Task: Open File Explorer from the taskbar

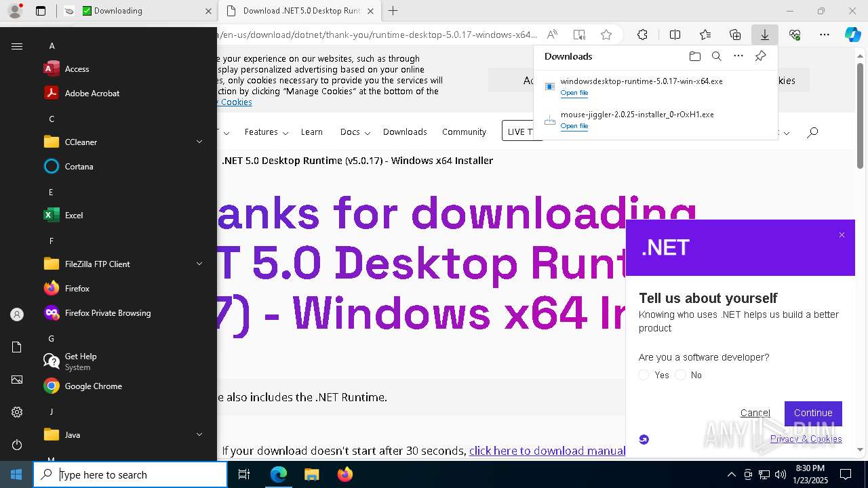Action: tap(311, 474)
